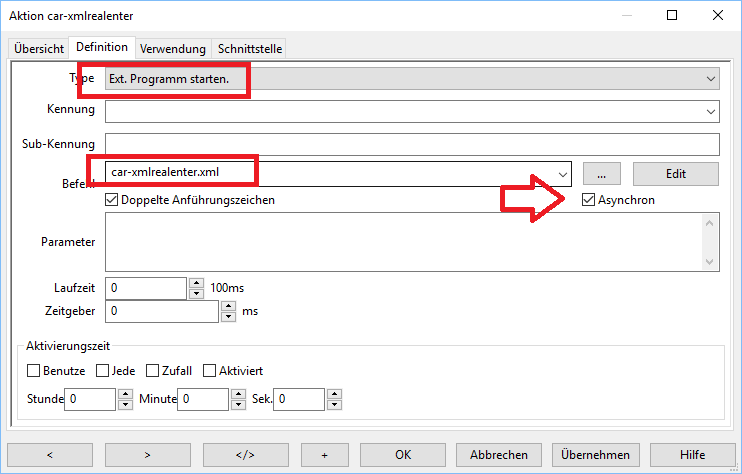The image size is (742, 474).
Task: Decrease the Zeitgeber spinner value
Action: (x=228, y=316)
